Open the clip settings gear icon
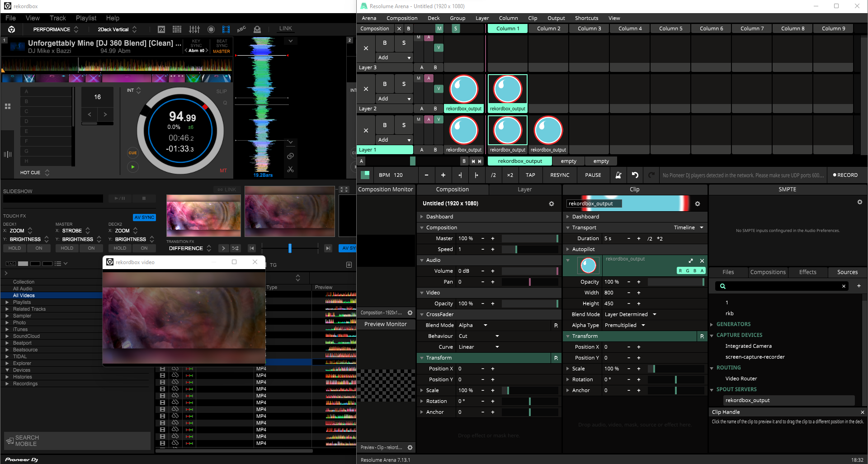Screen dimensions: 868x464 point(698,204)
